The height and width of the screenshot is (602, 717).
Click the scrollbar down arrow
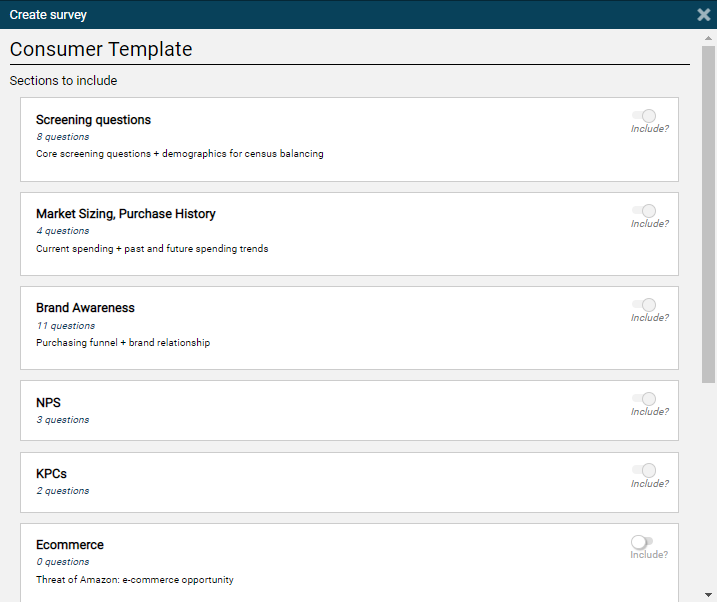coord(708,594)
